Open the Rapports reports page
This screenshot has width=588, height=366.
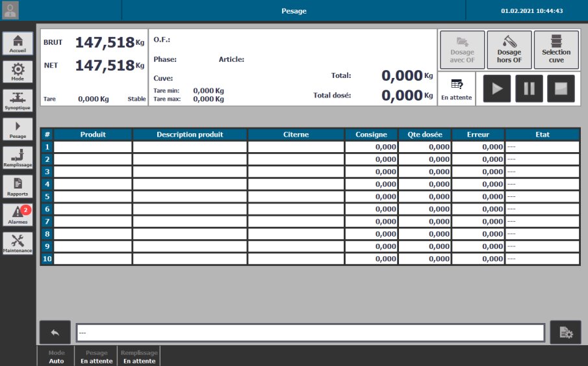click(x=18, y=186)
